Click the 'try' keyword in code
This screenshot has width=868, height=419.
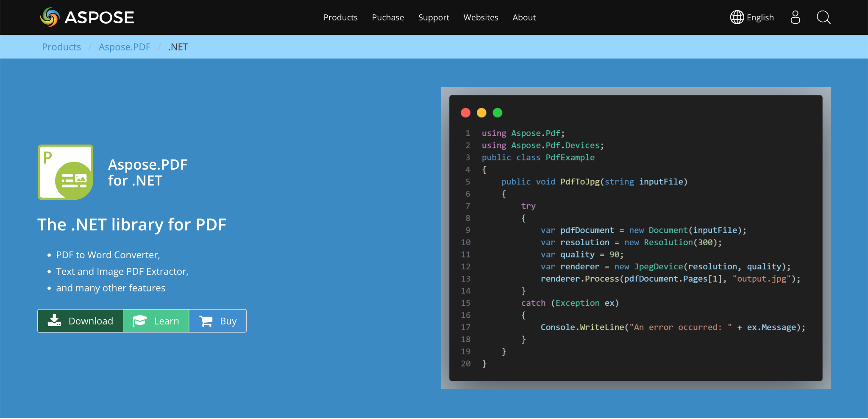[x=528, y=206]
